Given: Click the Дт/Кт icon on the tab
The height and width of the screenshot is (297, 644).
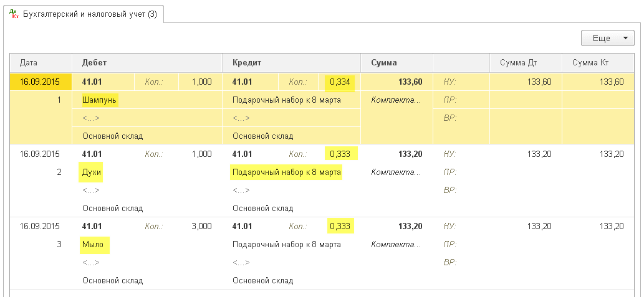Looking at the screenshot, I should click(x=13, y=14).
